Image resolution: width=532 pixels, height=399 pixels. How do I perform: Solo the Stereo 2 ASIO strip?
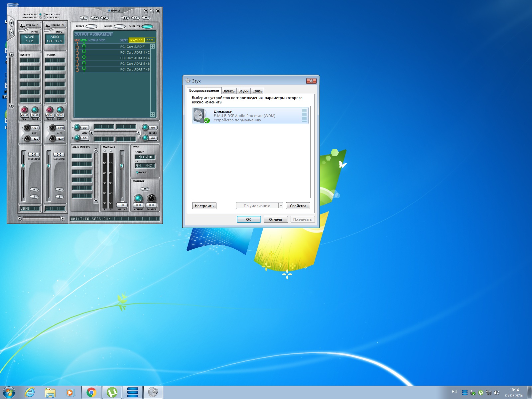pyautogui.click(x=60, y=197)
